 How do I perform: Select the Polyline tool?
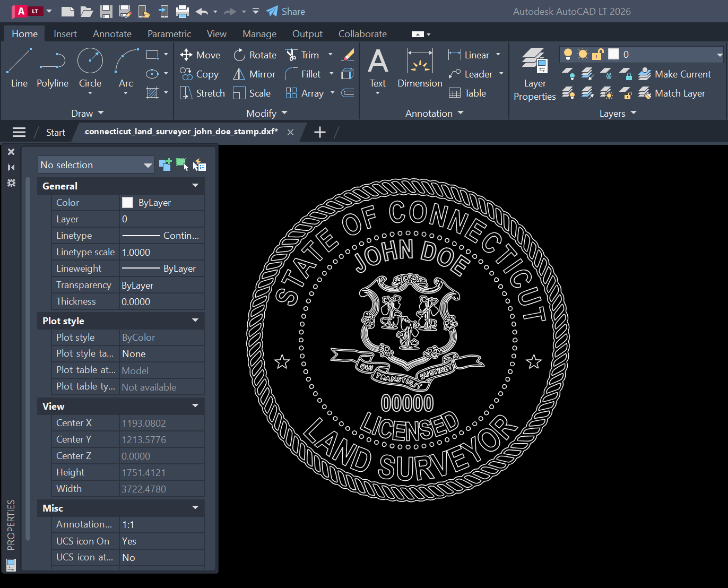[53, 68]
